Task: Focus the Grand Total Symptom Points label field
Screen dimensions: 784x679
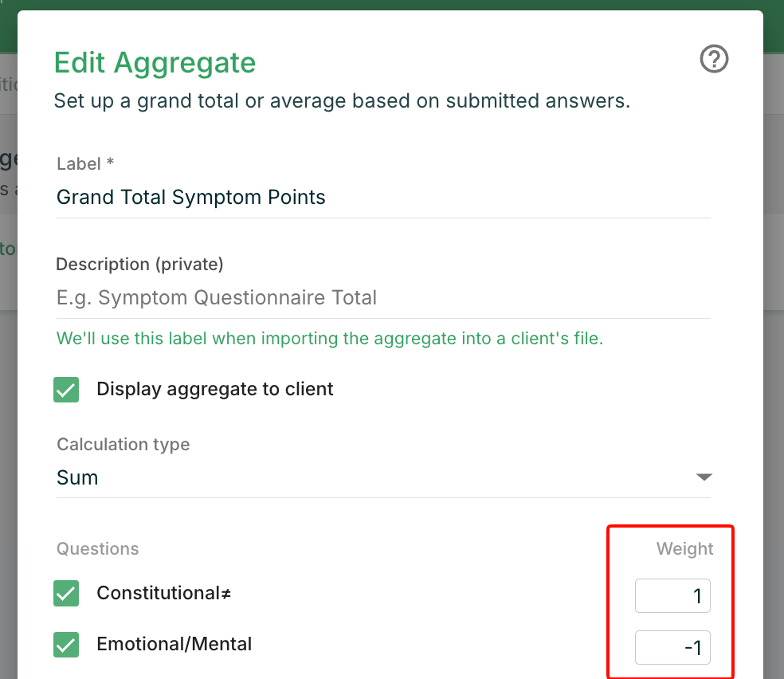Action: click(382, 198)
